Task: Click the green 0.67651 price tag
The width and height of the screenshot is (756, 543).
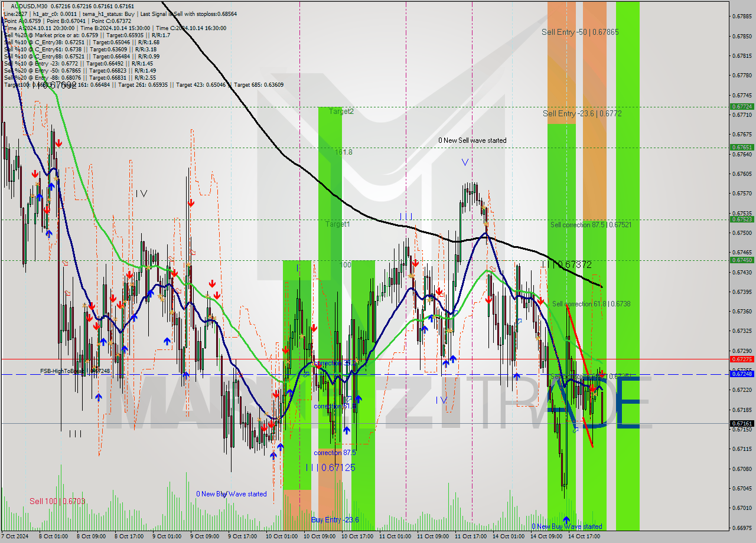Action: click(x=742, y=148)
